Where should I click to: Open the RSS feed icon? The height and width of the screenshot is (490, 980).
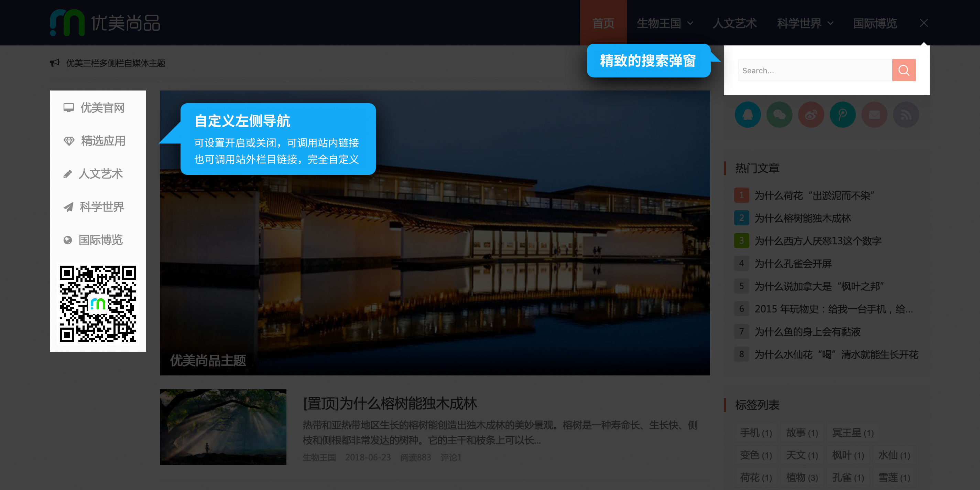click(905, 114)
